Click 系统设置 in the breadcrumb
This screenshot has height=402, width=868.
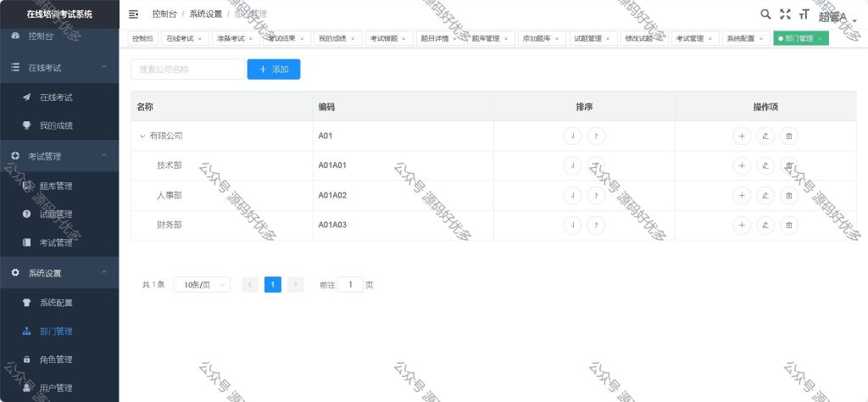(206, 14)
